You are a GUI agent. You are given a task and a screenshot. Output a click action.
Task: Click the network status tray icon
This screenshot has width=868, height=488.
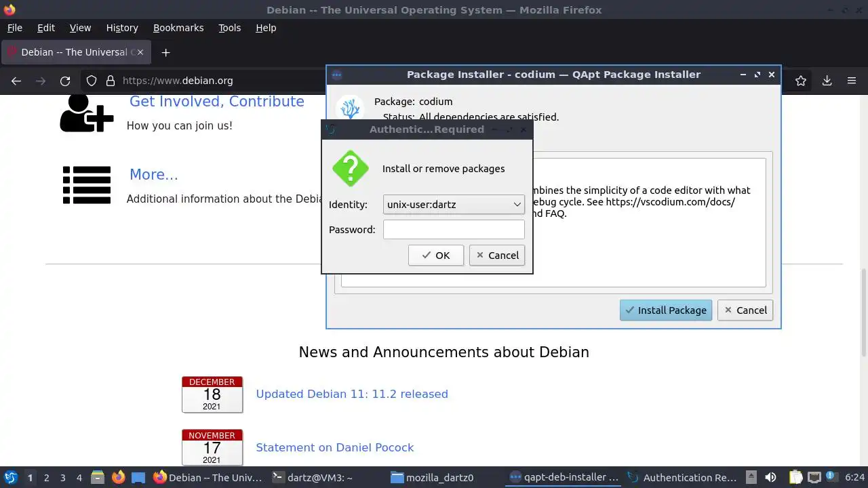click(x=814, y=477)
